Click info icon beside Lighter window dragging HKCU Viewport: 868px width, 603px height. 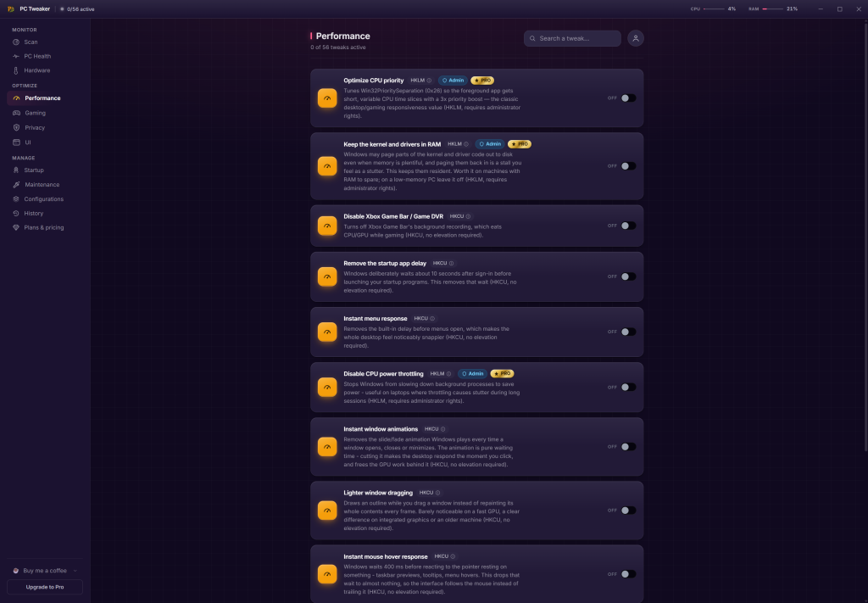click(438, 493)
